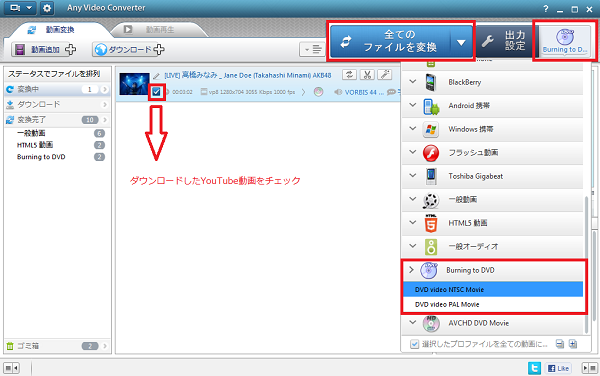Open Burning to DVD in sidebar
The height and width of the screenshot is (376, 600).
coord(41,157)
